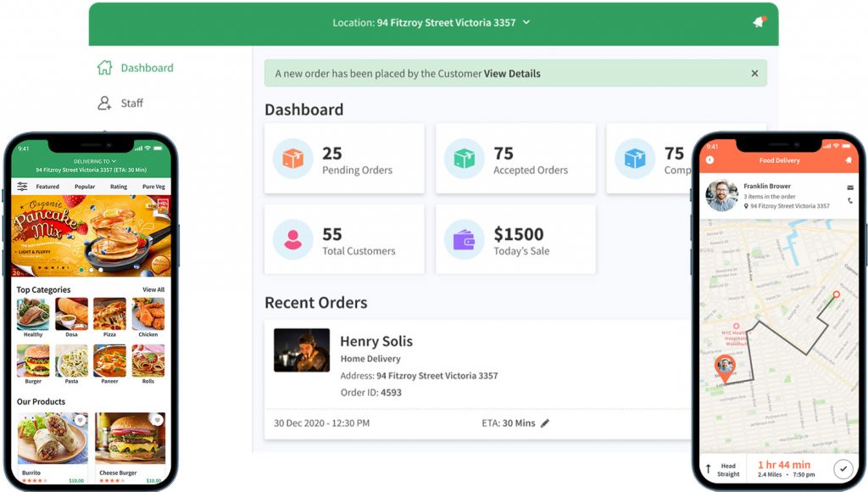Favorite the Burrito with its heart icon

tap(81, 420)
